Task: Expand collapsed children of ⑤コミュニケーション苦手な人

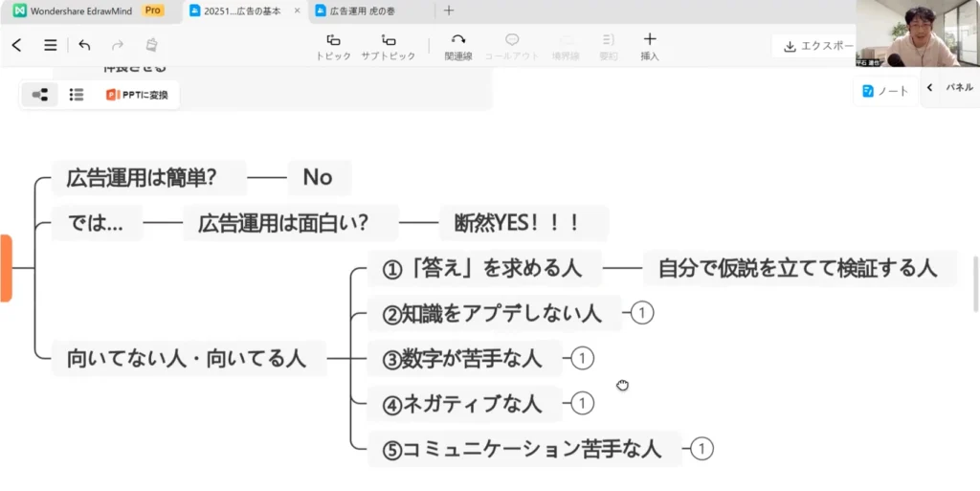Action: [x=702, y=448]
